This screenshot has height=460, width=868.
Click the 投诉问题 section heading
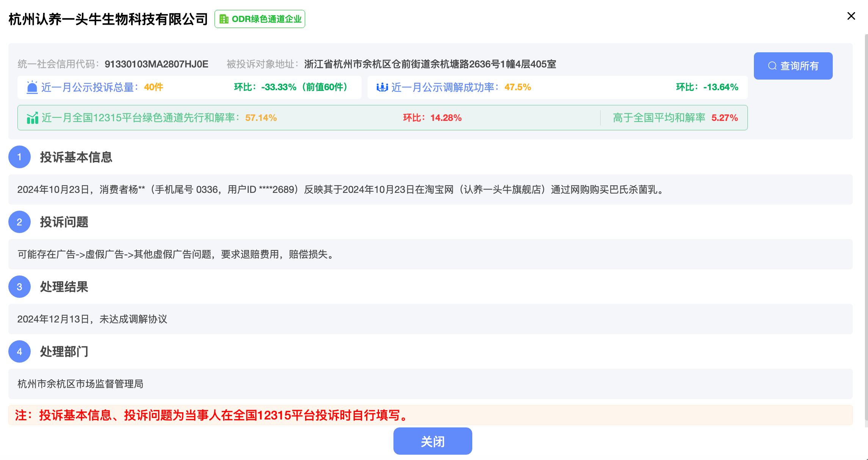click(x=64, y=222)
